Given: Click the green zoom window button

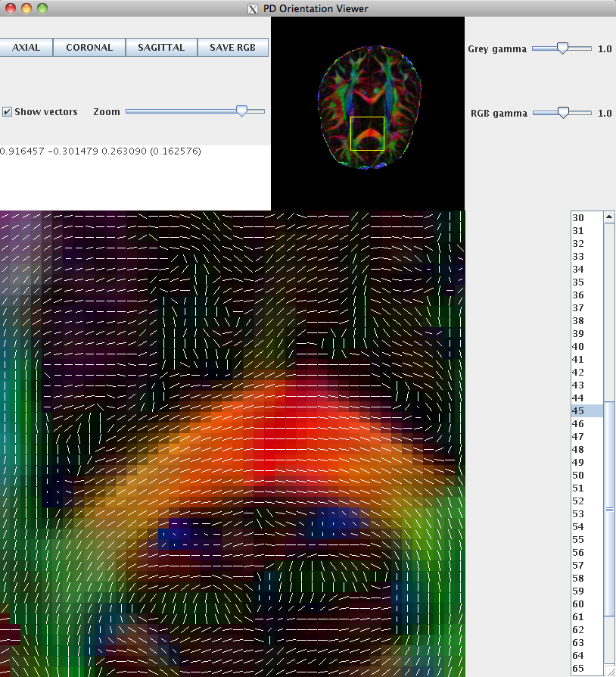Looking at the screenshot, I should pos(42,8).
